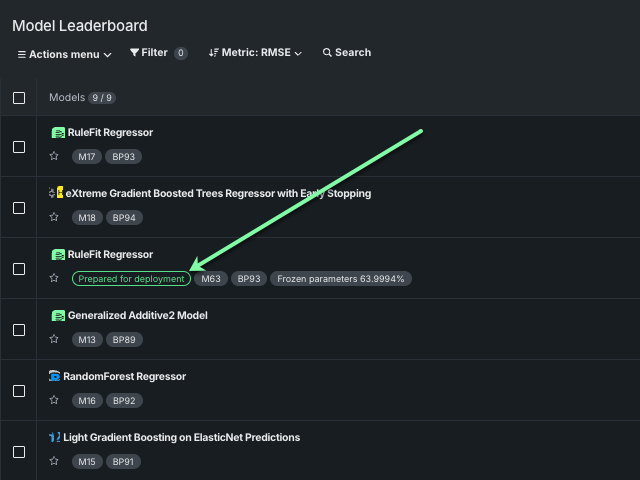Click the M63 model ID tag
Viewport: 640px width, 480px height.
coord(210,279)
